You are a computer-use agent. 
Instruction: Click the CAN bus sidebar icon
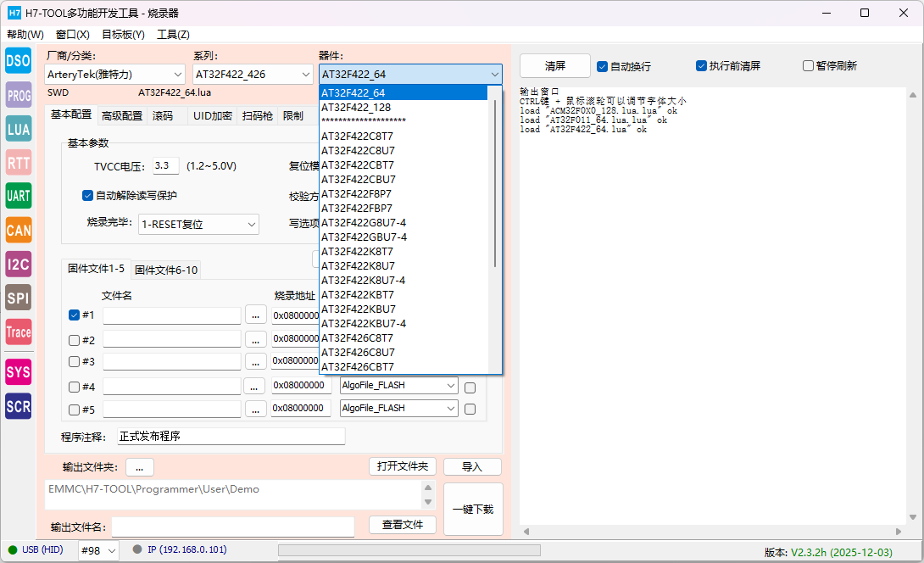tap(19, 230)
